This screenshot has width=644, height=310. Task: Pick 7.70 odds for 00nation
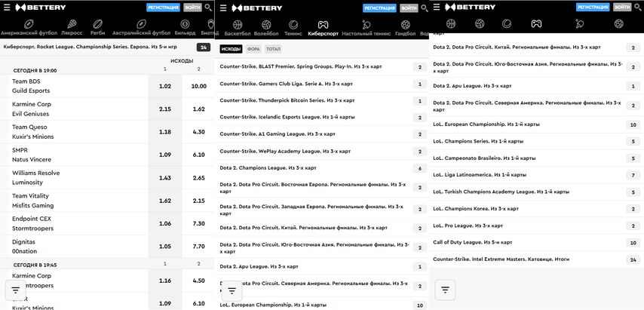(x=198, y=247)
